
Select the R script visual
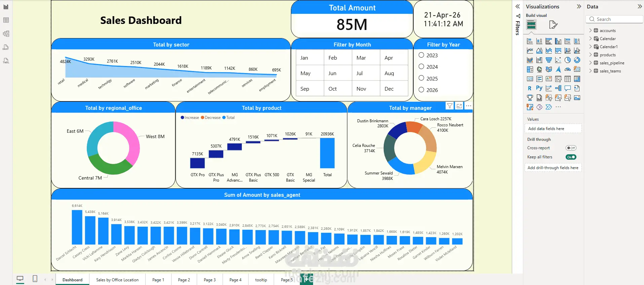coord(530,88)
